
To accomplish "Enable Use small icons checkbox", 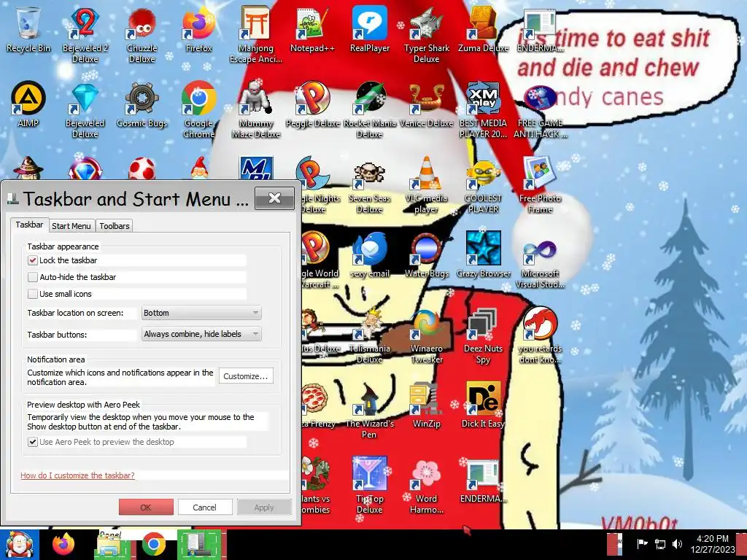I will point(32,294).
